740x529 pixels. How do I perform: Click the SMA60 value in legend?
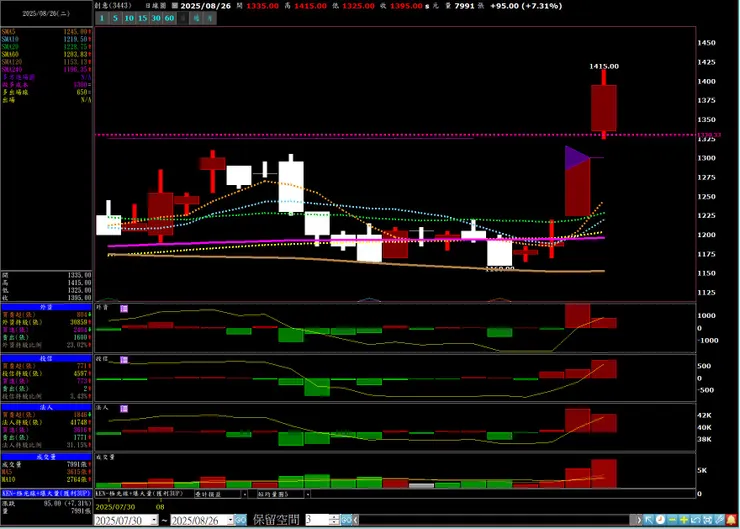click(76, 54)
